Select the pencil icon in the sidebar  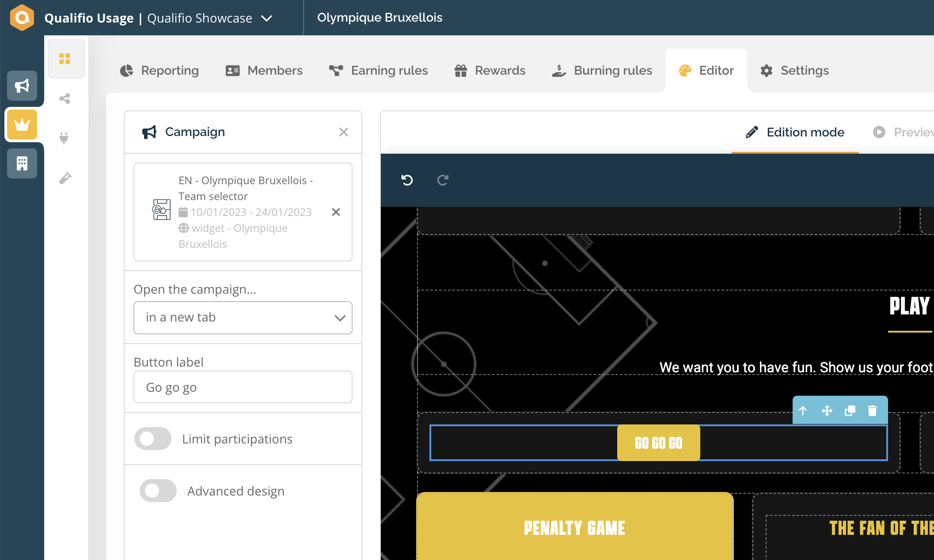tap(65, 178)
